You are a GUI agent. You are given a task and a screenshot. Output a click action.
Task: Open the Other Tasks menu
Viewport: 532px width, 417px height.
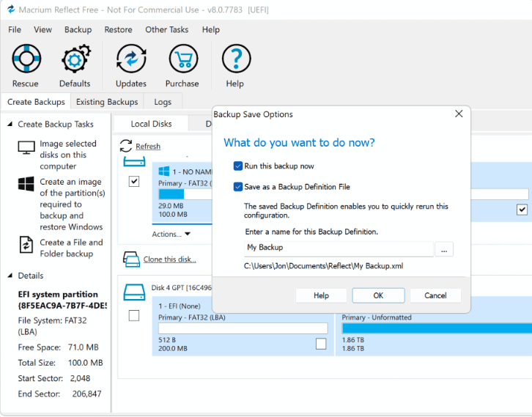coord(166,29)
